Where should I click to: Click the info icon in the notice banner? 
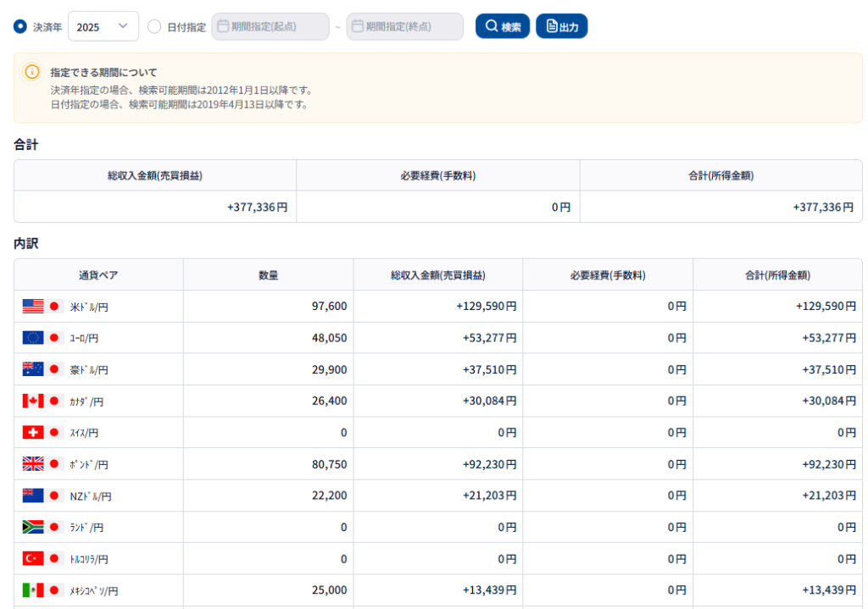coord(32,72)
